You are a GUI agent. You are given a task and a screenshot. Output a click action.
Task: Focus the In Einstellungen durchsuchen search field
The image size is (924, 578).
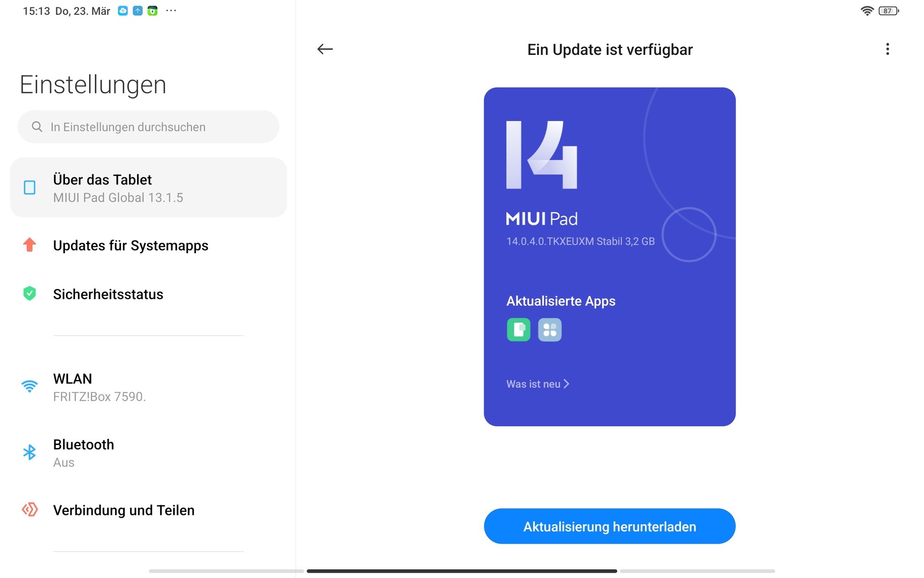point(148,127)
